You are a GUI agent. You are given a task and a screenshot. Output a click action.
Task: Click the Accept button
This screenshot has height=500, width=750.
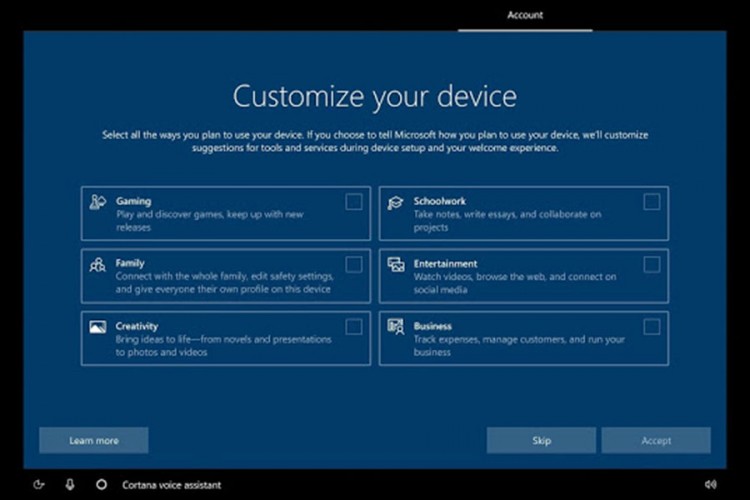pos(656,440)
